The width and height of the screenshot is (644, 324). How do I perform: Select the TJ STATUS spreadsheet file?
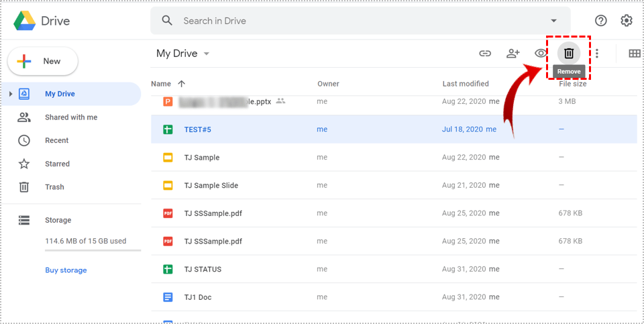203,269
